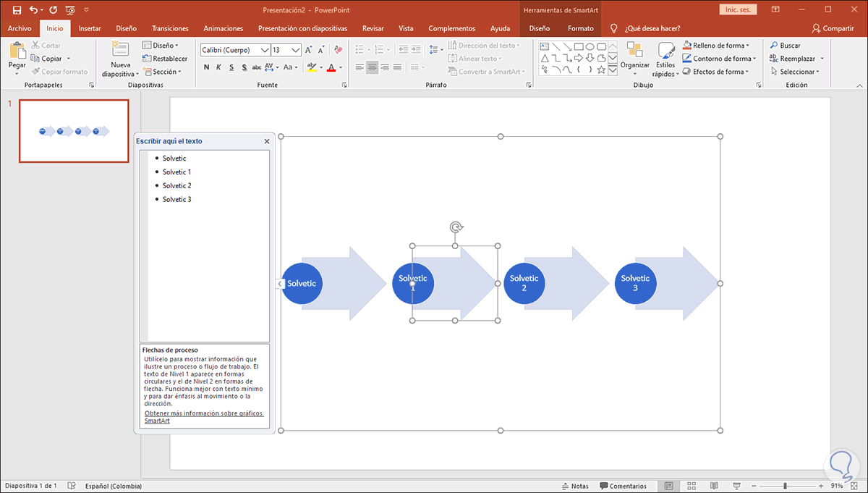Decrease font size with small A icon
This screenshot has width=868, height=493.
[321, 50]
